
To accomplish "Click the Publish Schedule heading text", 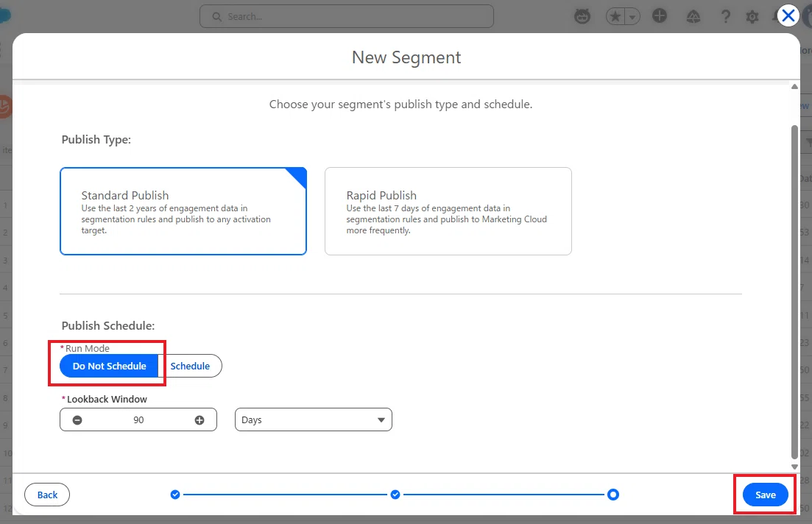I will [x=108, y=326].
